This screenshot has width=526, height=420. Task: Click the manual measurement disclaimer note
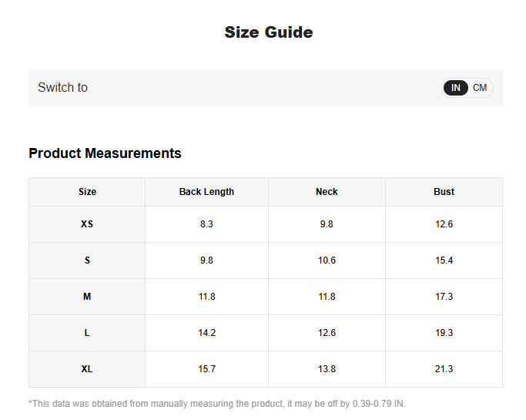[x=216, y=404]
